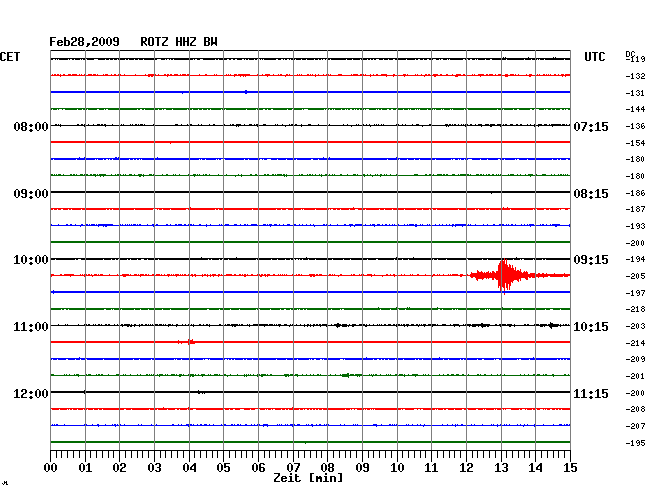Viewport: 650px width, 494px height.
Task: Click the x-axis tick label 02
Action: click(119, 468)
